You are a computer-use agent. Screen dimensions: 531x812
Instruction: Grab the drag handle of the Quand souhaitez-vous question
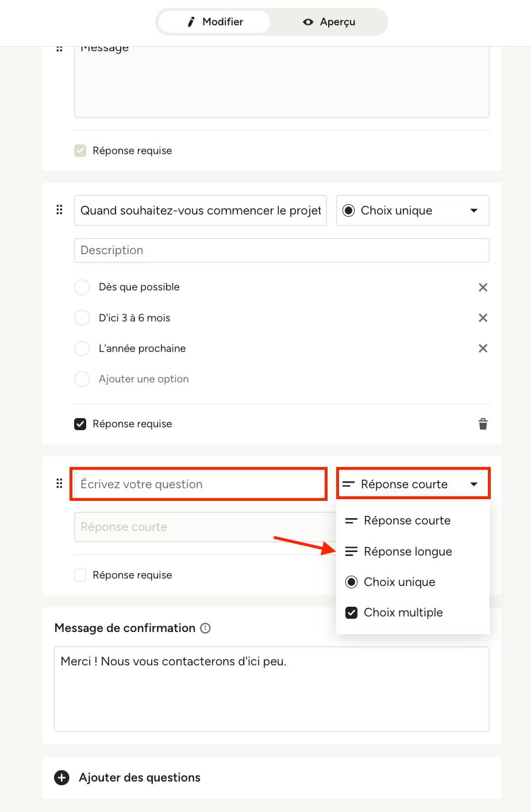click(59, 210)
